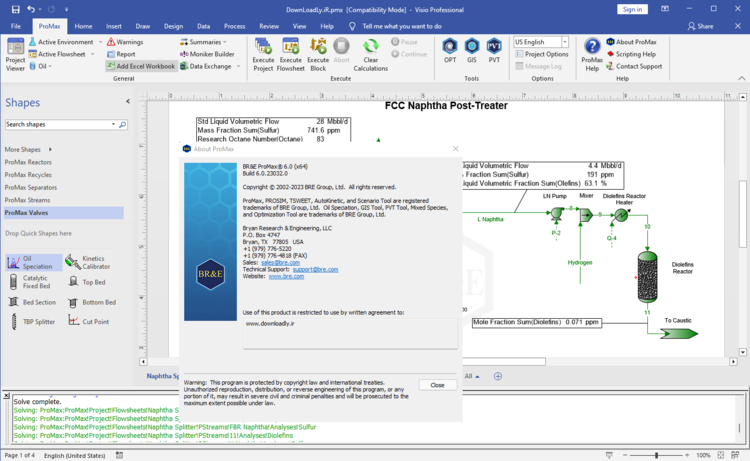The width and height of the screenshot is (750, 461).
Task: Close the About ProMax dialog
Action: [437, 385]
